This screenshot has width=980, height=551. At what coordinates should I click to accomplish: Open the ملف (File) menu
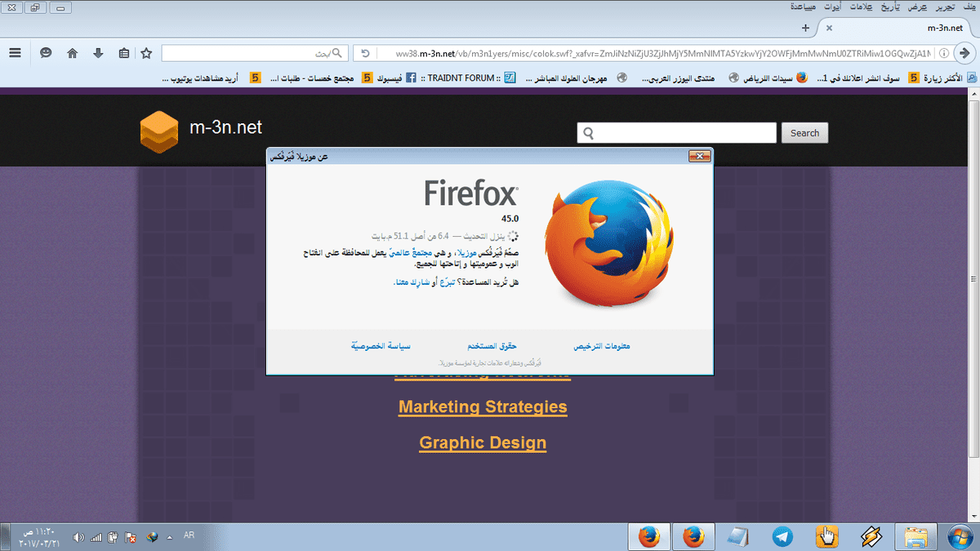click(x=969, y=7)
